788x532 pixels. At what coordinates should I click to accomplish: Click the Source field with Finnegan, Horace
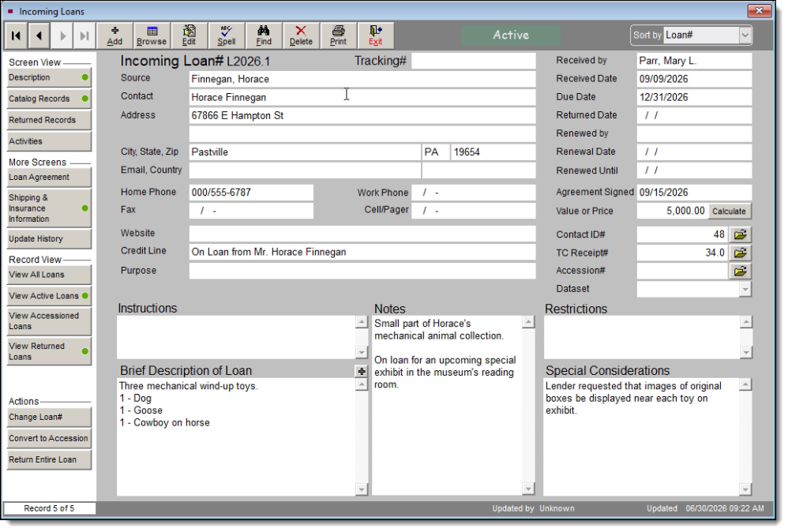pos(362,80)
